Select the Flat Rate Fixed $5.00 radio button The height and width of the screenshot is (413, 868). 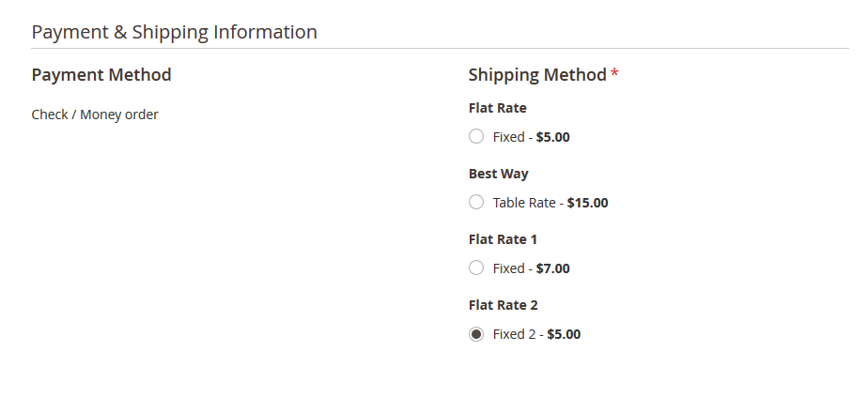pos(476,137)
